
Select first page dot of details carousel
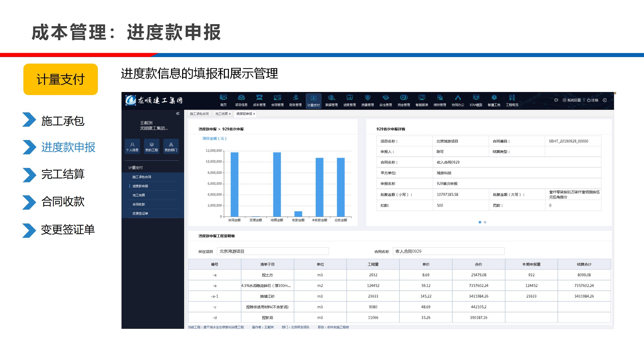point(480,222)
